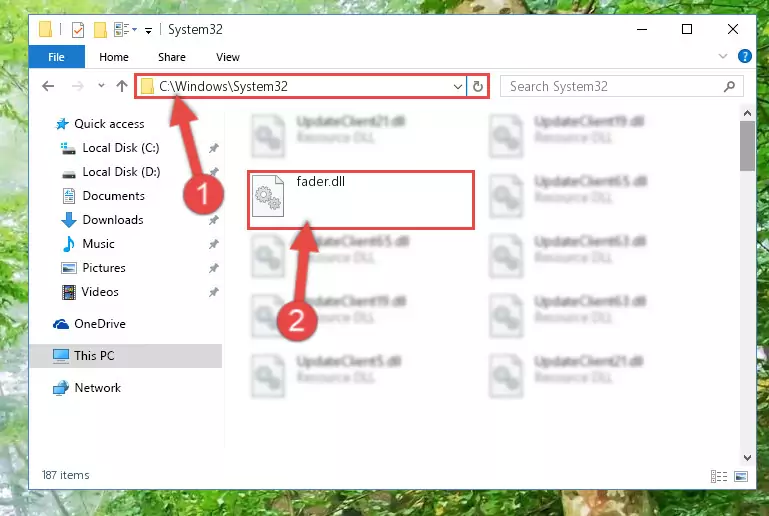Click the blue star Quick access icon
The image size is (769, 516).
[x=62, y=124]
